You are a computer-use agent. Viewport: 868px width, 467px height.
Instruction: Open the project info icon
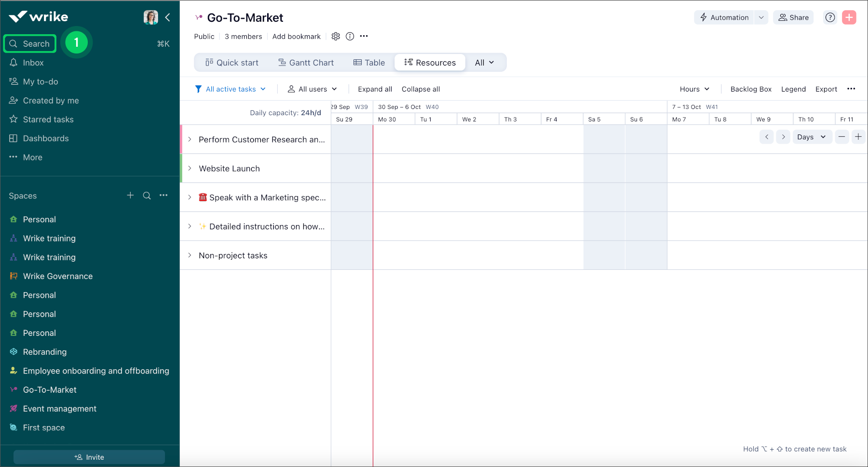pyautogui.click(x=350, y=37)
